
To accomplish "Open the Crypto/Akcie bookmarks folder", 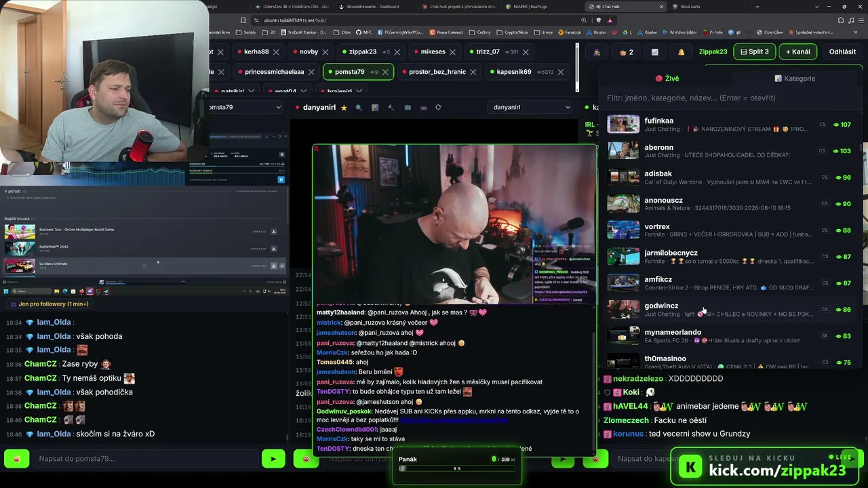I will [513, 32].
